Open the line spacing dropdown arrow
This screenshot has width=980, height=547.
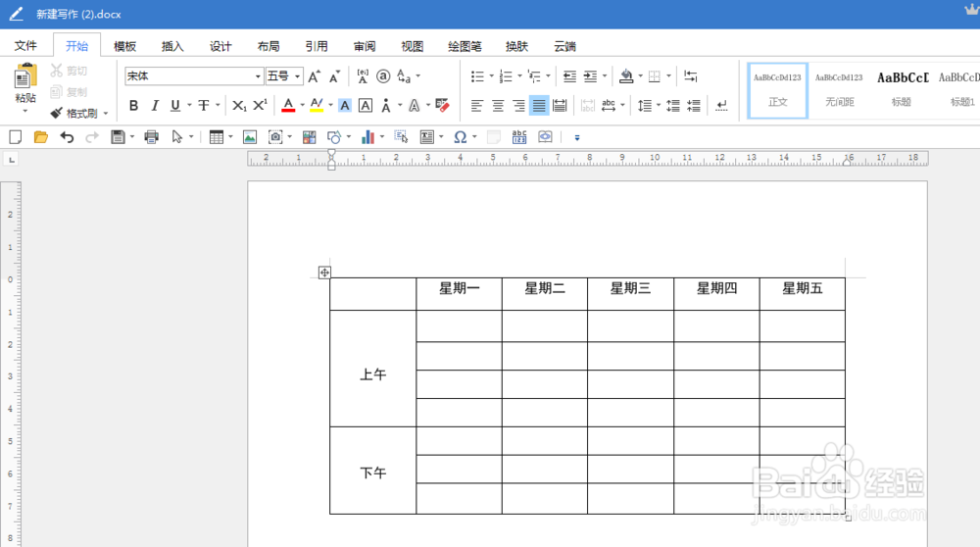(x=659, y=106)
